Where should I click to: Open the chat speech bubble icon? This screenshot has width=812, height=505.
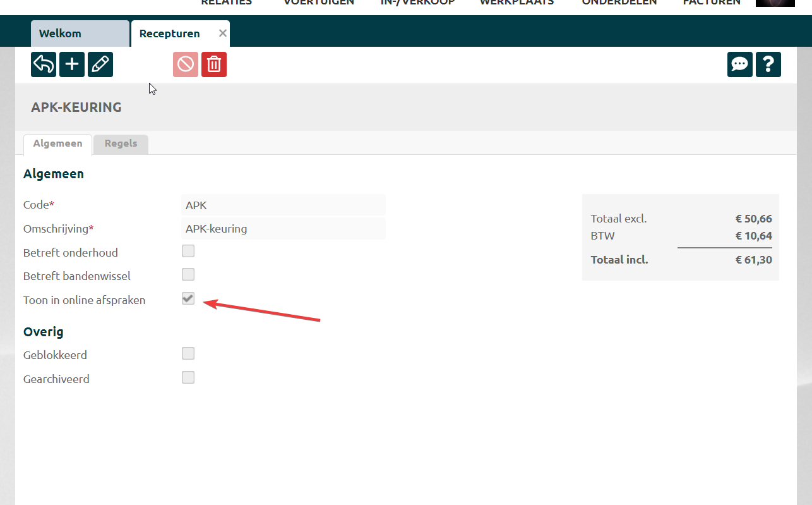[739, 64]
